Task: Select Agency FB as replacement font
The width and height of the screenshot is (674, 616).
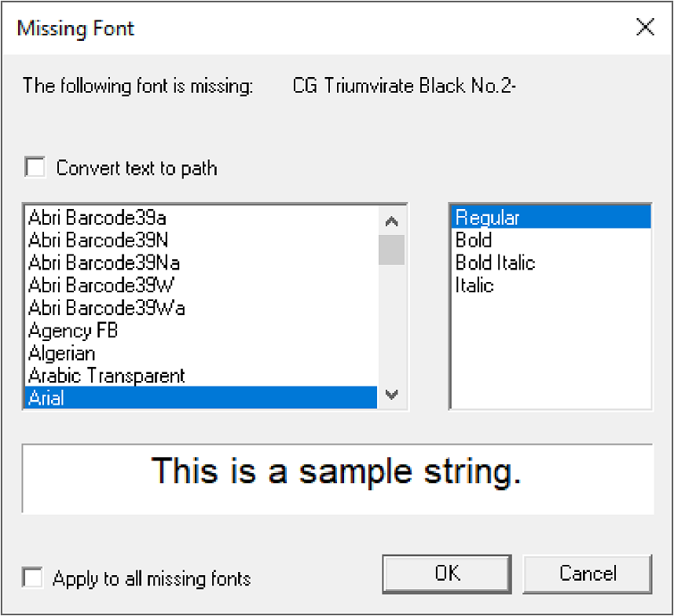Action: (x=73, y=331)
